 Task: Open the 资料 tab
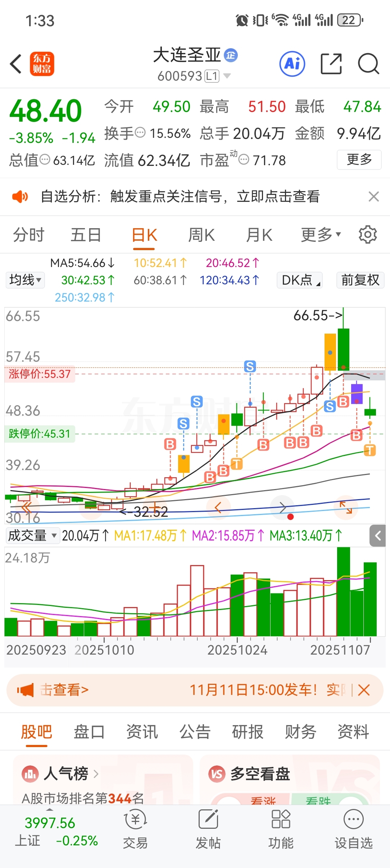point(353,732)
